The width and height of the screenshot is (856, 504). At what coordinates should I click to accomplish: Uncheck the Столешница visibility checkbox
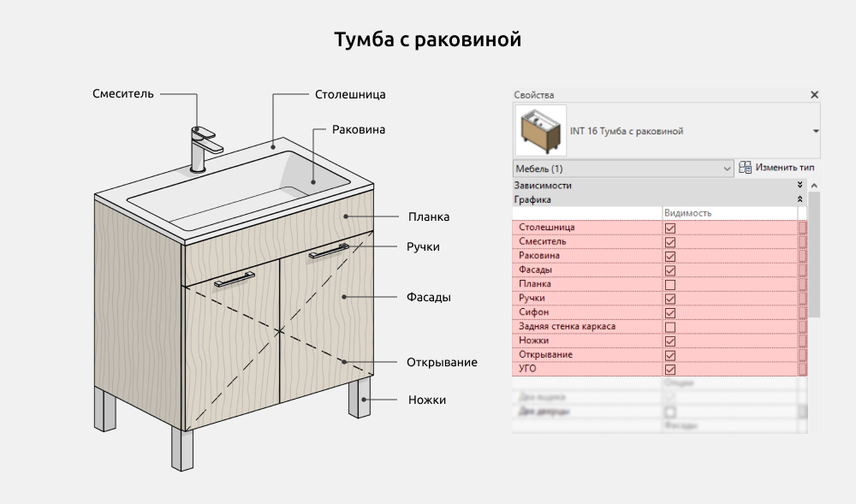click(670, 228)
